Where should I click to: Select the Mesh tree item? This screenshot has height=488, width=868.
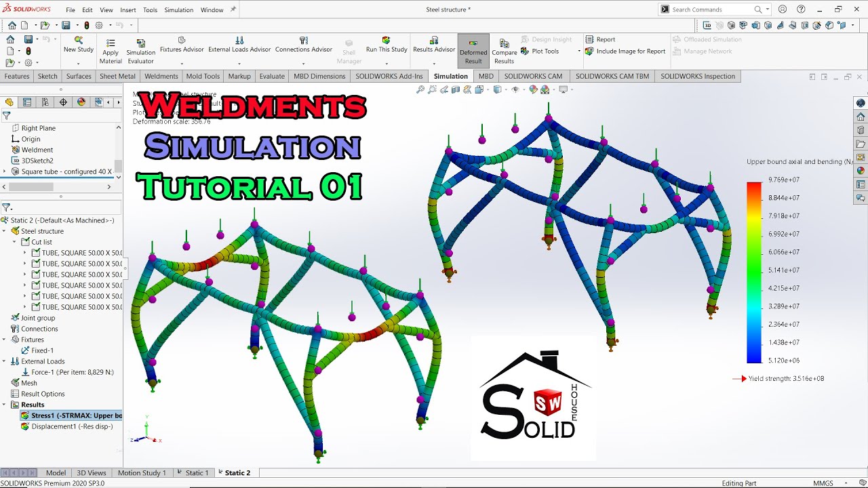pyautogui.click(x=24, y=383)
